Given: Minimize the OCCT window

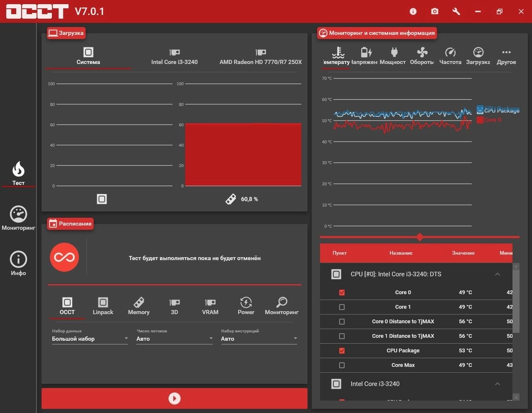Looking at the screenshot, I should 478,12.
